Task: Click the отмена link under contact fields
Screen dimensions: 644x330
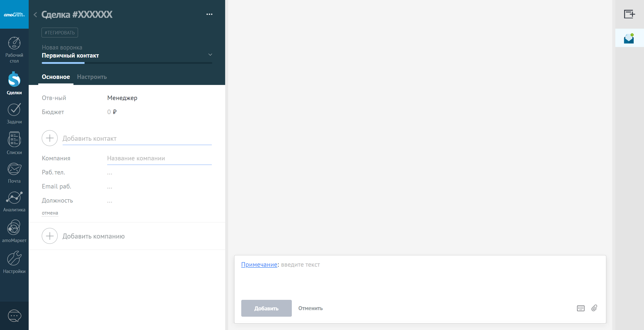Action: point(50,213)
